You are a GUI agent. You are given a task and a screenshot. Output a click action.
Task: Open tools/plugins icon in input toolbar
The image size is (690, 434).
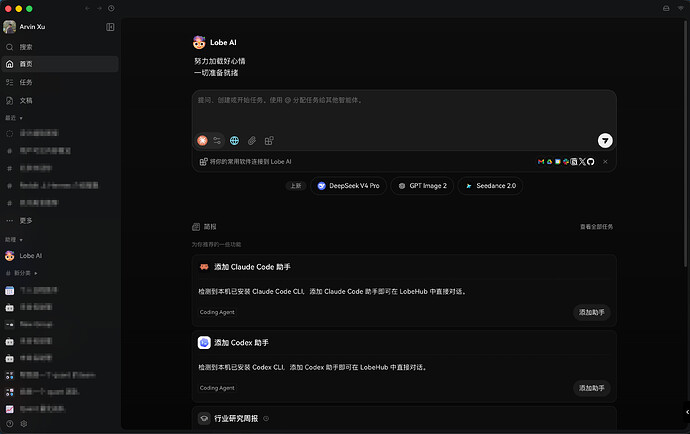269,140
